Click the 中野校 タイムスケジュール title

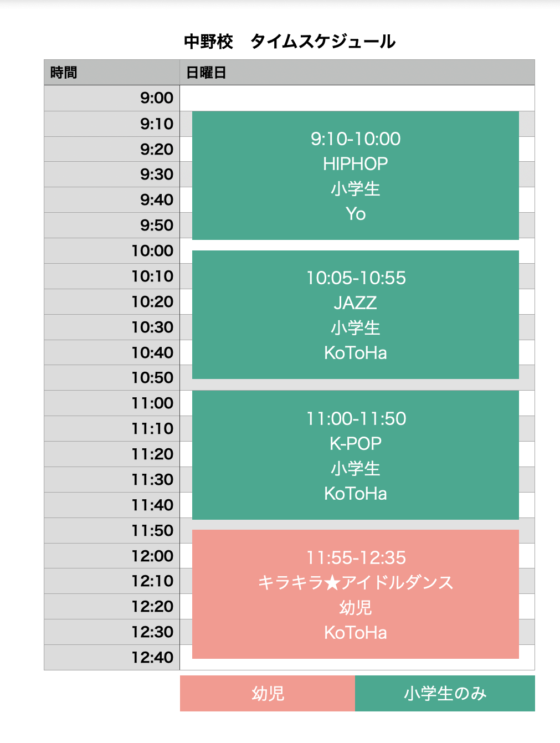point(290,42)
